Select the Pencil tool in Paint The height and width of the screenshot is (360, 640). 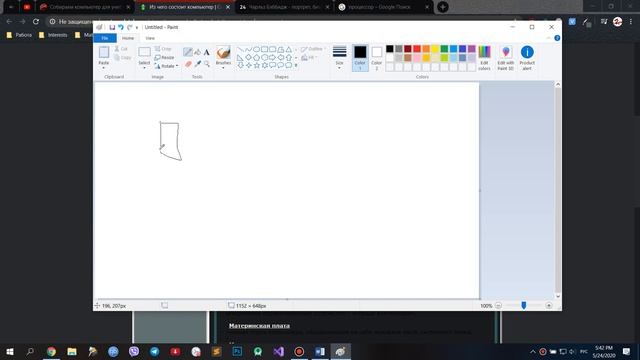[x=188, y=52]
